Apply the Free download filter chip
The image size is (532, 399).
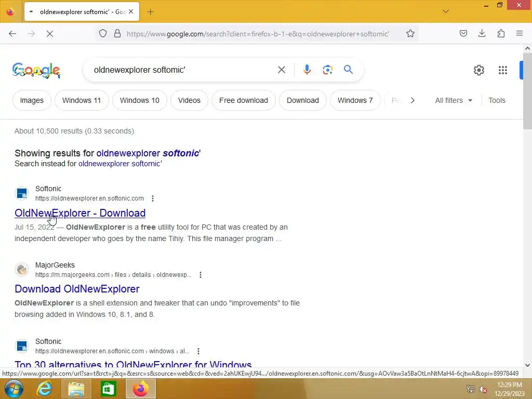pos(244,100)
